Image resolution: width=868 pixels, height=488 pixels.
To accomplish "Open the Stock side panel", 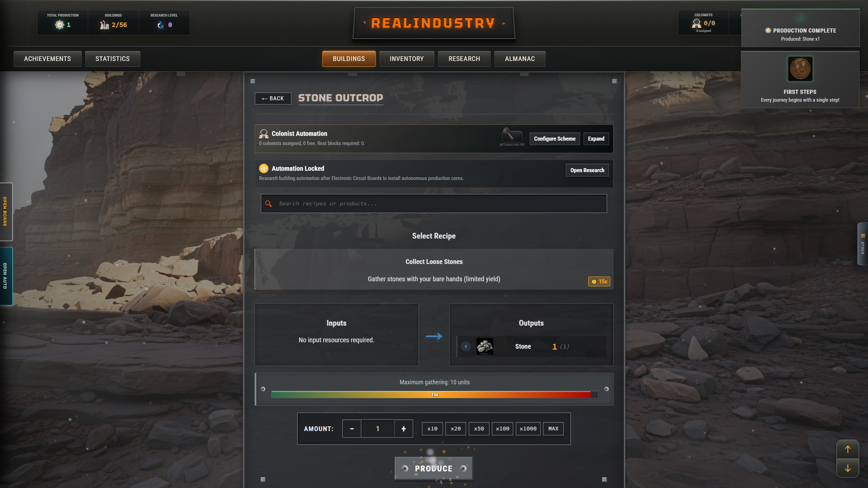I will coord(863,244).
